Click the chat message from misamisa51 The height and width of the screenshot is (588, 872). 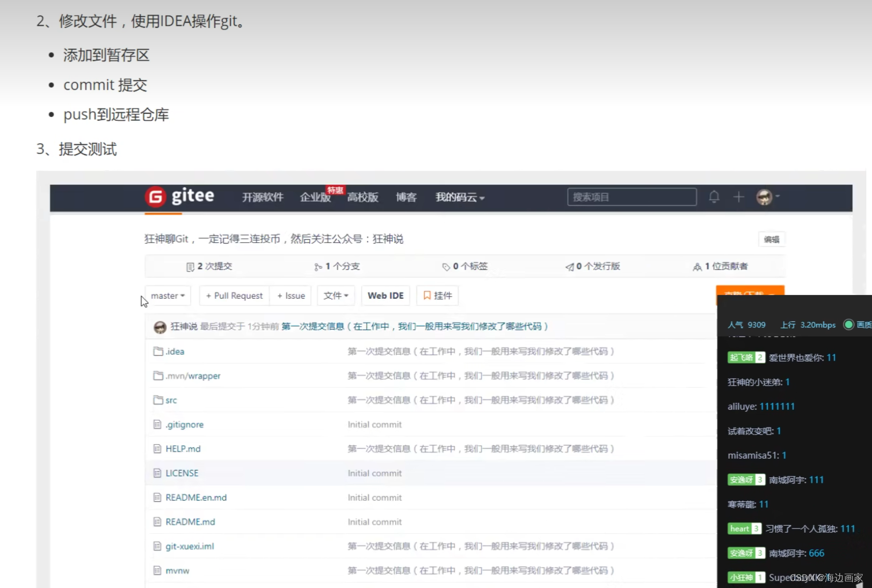(x=757, y=455)
